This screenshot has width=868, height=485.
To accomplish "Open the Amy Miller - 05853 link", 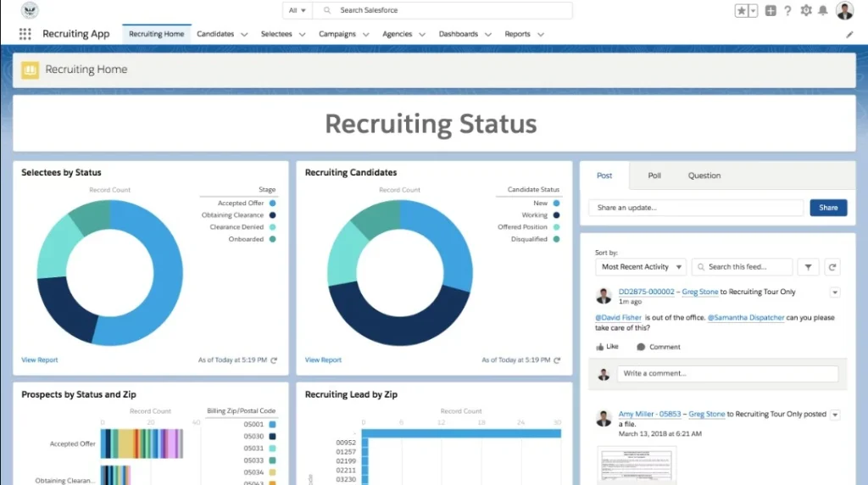I will point(649,414).
